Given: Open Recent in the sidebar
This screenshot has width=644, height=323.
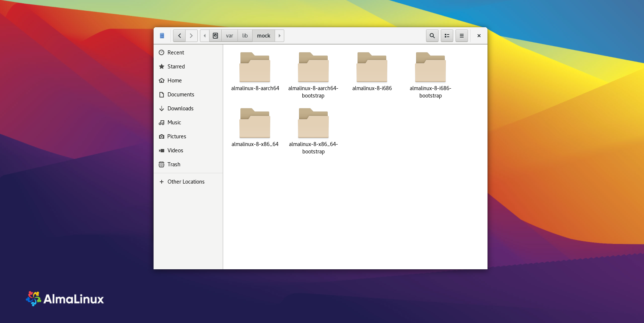Looking at the screenshot, I should 176,53.
